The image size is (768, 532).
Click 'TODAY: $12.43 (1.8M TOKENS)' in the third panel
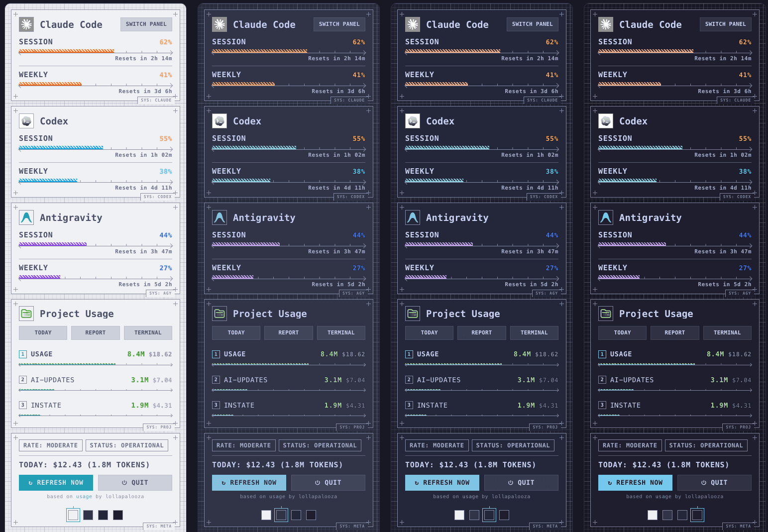pos(470,465)
